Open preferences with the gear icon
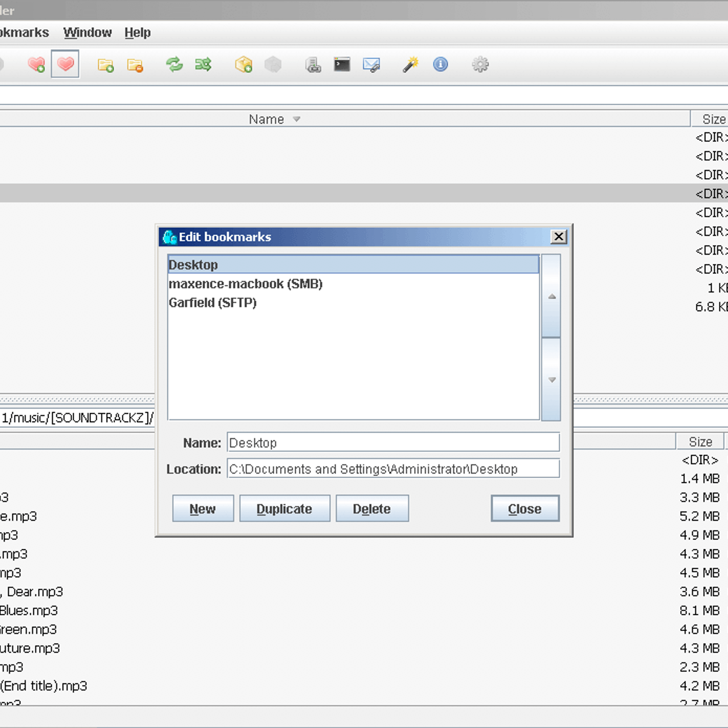This screenshot has width=728, height=728. click(x=480, y=65)
